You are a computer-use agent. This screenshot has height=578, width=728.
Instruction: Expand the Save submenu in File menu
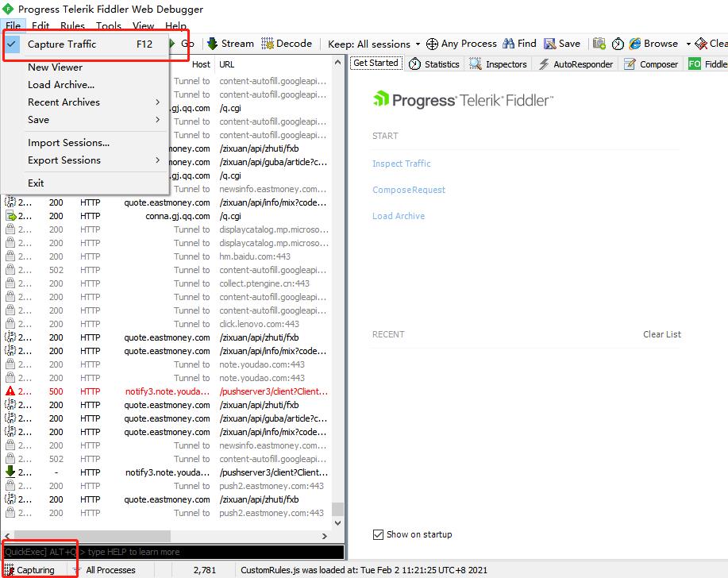coord(85,120)
